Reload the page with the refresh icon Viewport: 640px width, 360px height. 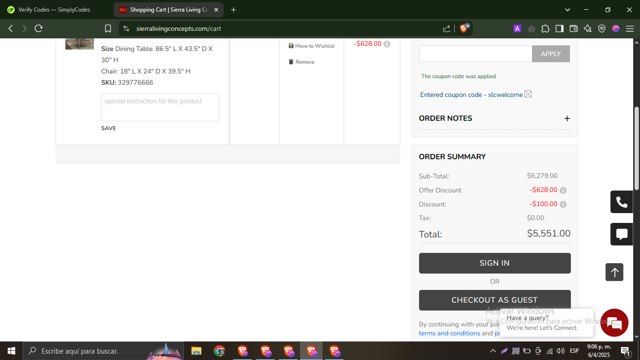pos(39,29)
